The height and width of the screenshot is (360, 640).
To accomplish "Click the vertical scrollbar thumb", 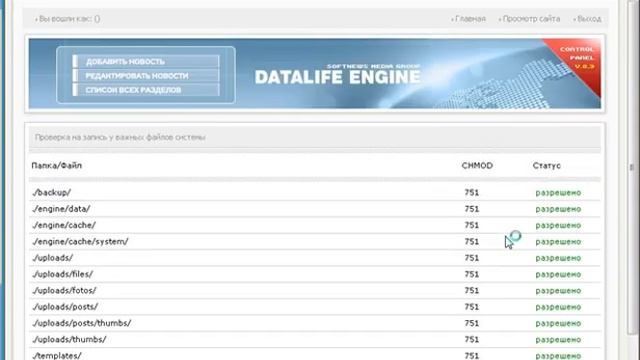I will tap(632, 167).
